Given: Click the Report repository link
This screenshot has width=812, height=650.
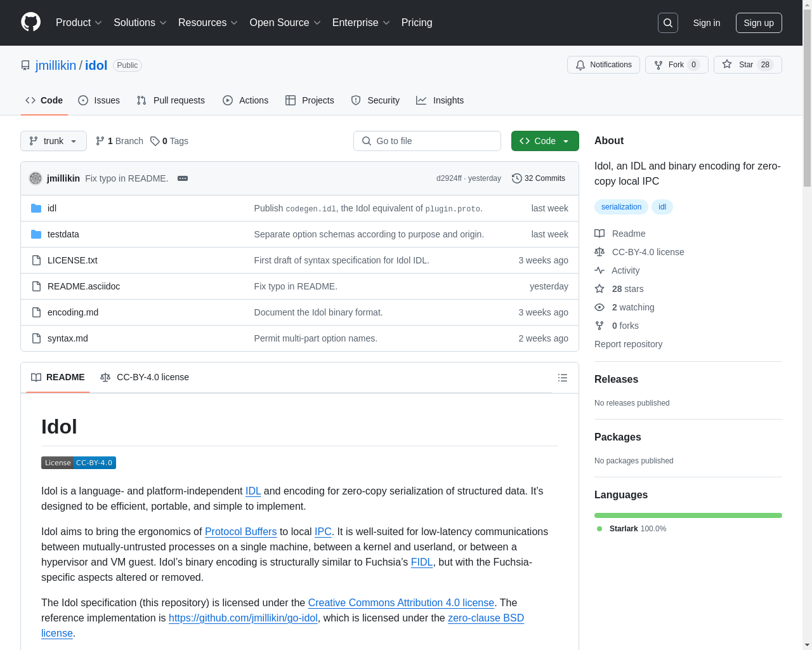Looking at the screenshot, I should [x=628, y=344].
